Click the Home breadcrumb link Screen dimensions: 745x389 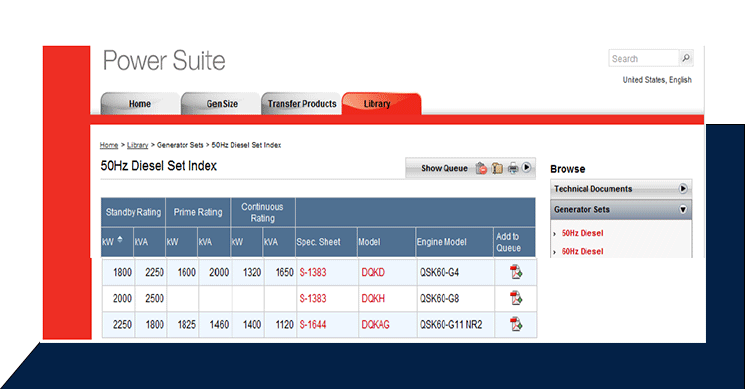point(109,145)
